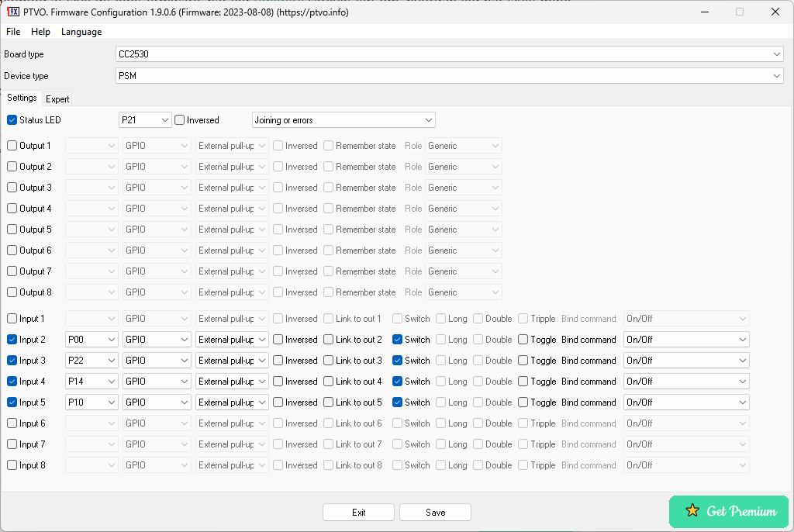The height and width of the screenshot is (532, 794).
Task: Uncheck the Status LED checkbox
Action: [x=12, y=120]
